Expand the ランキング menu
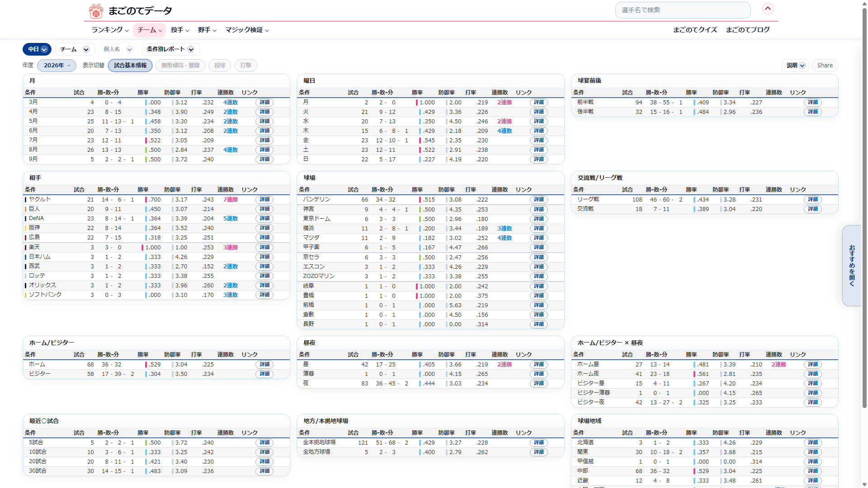The height and width of the screenshot is (488, 868). [x=110, y=30]
